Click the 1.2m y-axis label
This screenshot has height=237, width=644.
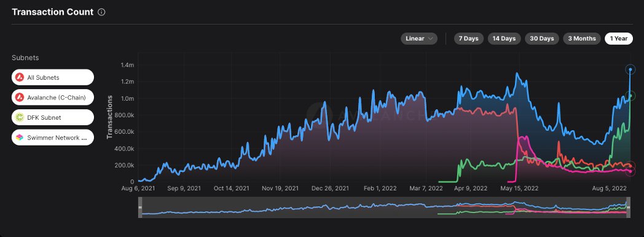click(x=127, y=82)
